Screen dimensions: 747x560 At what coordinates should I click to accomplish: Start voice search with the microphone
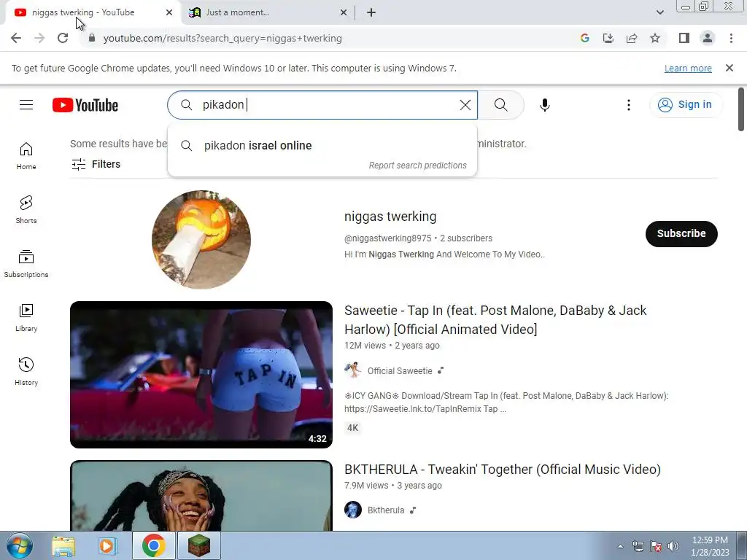pos(544,105)
